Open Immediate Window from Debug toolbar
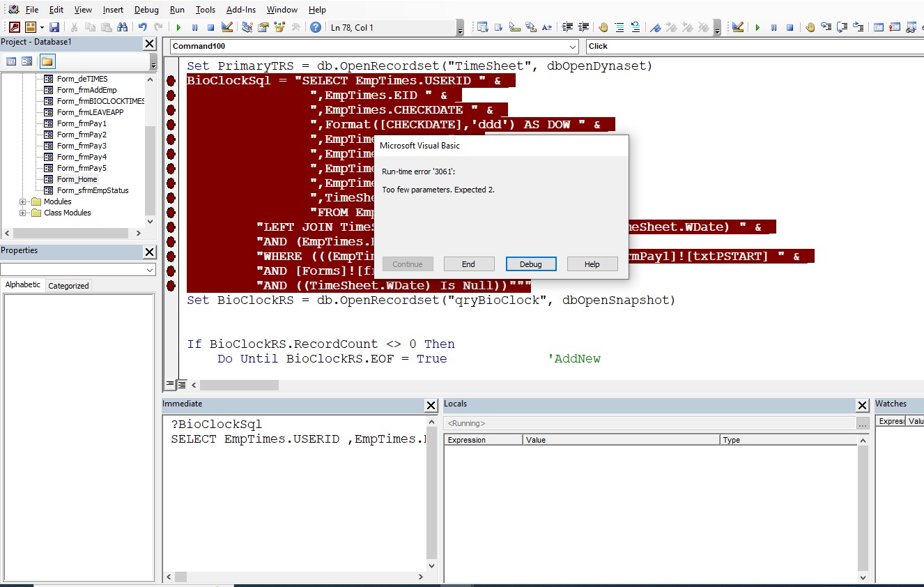The width and height of the screenshot is (924, 587). tap(895, 27)
